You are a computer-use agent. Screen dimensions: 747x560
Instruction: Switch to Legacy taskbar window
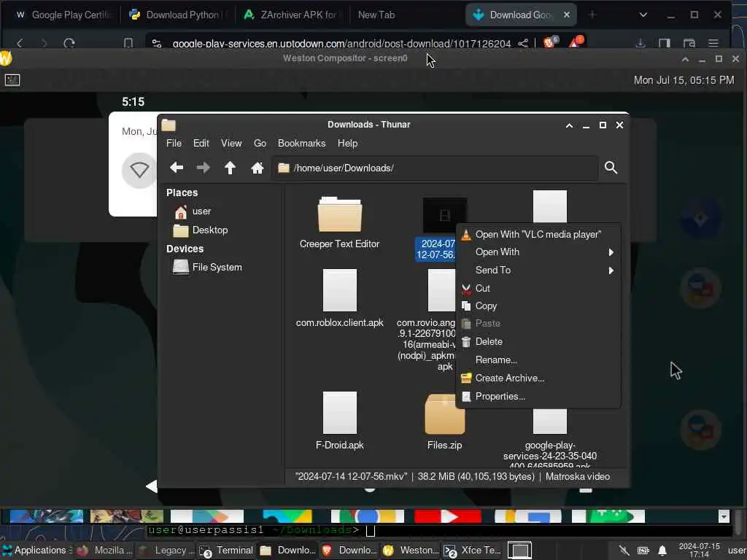[166, 550]
